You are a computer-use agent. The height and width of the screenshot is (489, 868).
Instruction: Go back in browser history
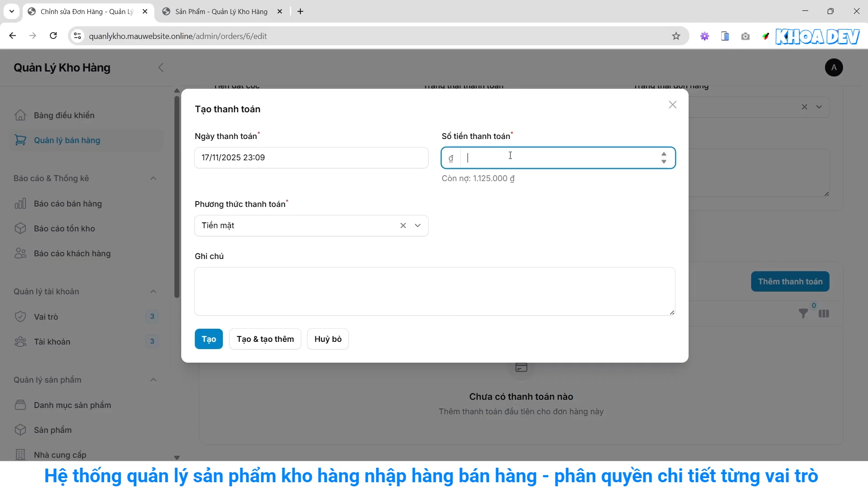[13, 36]
